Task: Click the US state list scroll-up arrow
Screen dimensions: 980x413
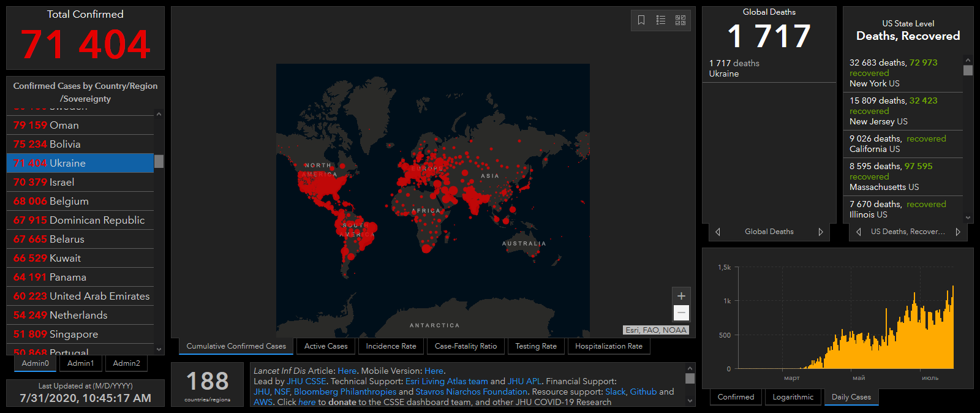Action: (968, 60)
